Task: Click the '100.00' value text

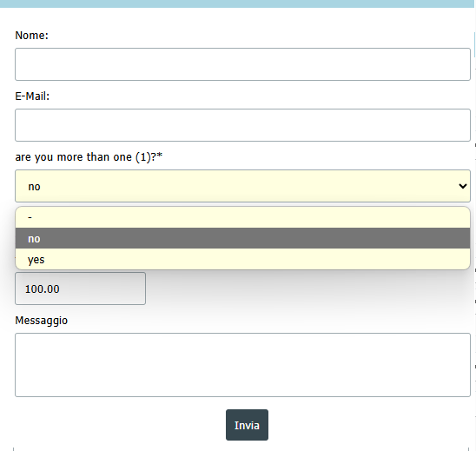Action: coord(43,289)
